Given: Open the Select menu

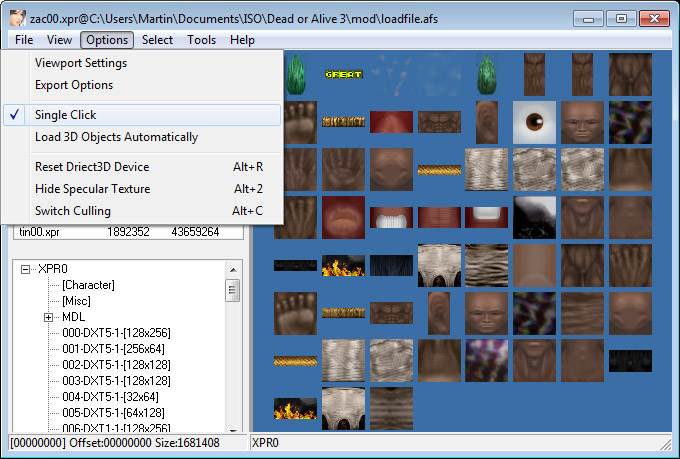Looking at the screenshot, I should click(157, 40).
